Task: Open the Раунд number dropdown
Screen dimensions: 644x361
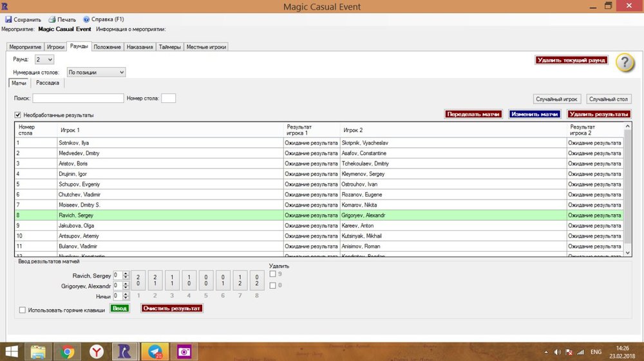Action: (x=46, y=59)
